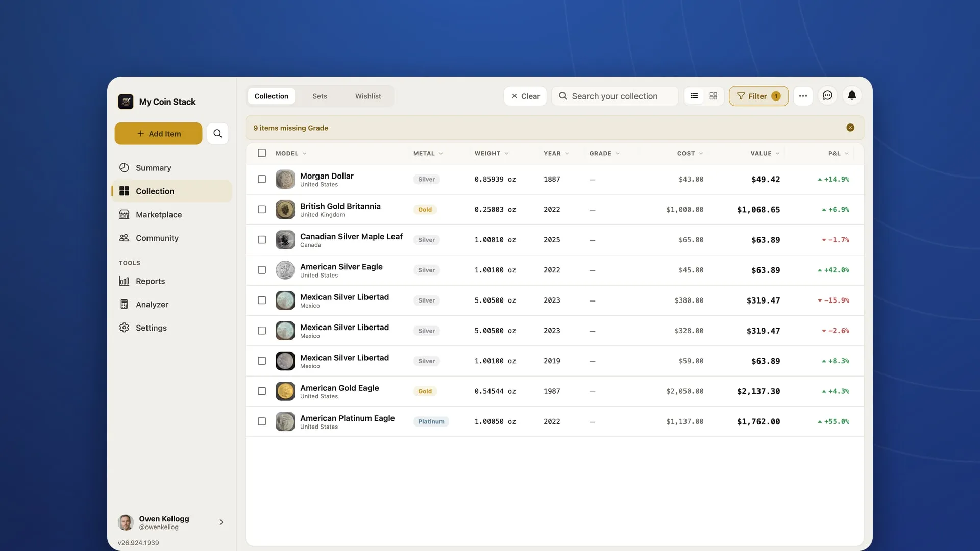Click the American Gold Eagle coin thumbnail
980x551 pixels.
pyautogui.click(x=285, y=391)
